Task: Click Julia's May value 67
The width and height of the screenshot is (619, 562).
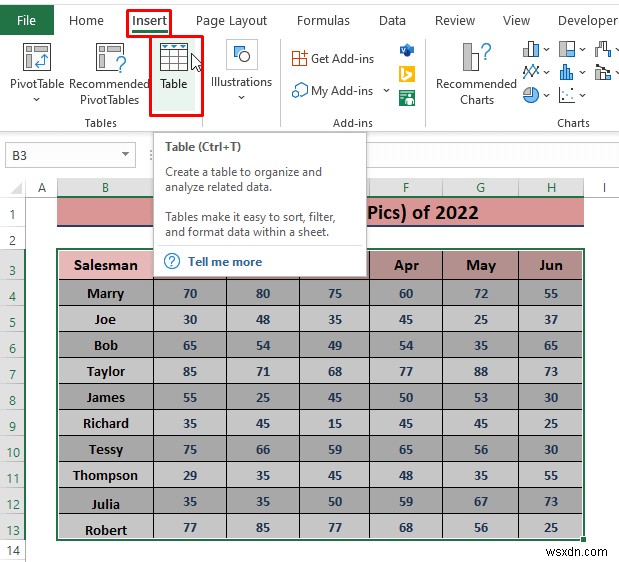Action: (480, 501)
